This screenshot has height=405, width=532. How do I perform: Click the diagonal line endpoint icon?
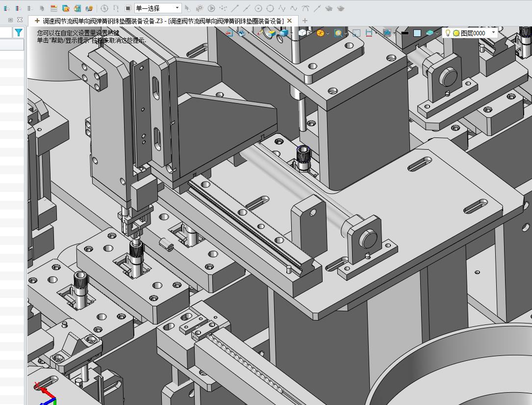tap(235, 8)
